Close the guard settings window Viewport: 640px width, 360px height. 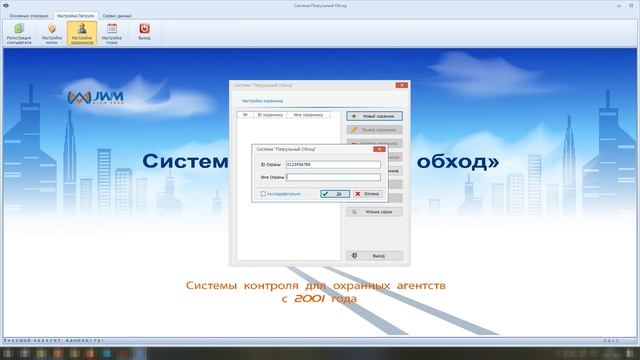(402, 85)
